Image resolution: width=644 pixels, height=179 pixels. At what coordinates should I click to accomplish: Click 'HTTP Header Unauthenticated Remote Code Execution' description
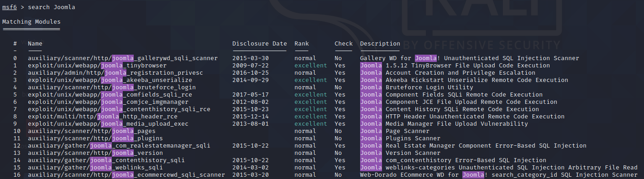point(475,117)
